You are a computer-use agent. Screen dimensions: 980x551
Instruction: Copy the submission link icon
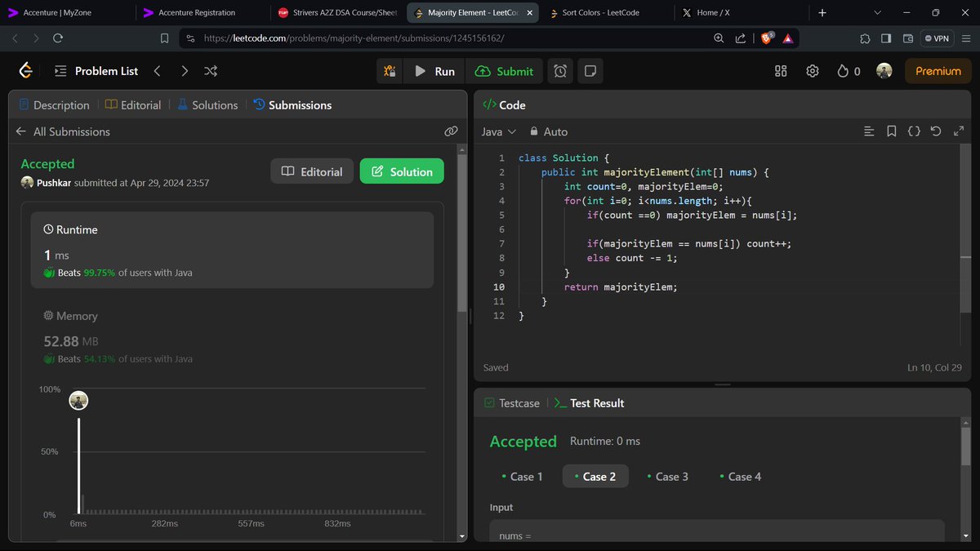click(x=451, y=131)
